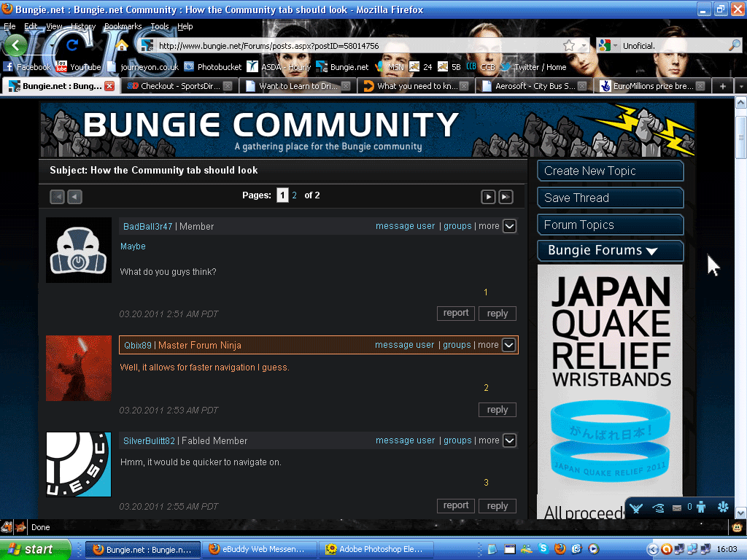Expand options arrow on BadBall3r47's post
This screenshot has height=560, width=747.
tap(510, 226)
